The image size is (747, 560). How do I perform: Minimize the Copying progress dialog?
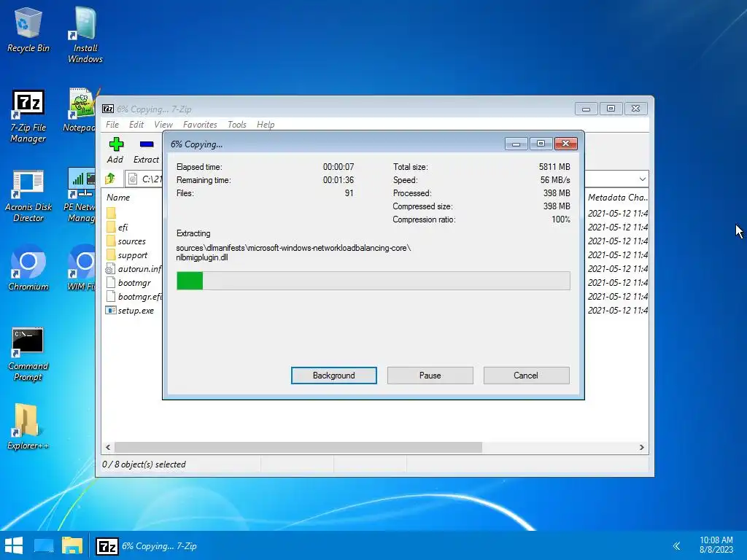[516, 144]
